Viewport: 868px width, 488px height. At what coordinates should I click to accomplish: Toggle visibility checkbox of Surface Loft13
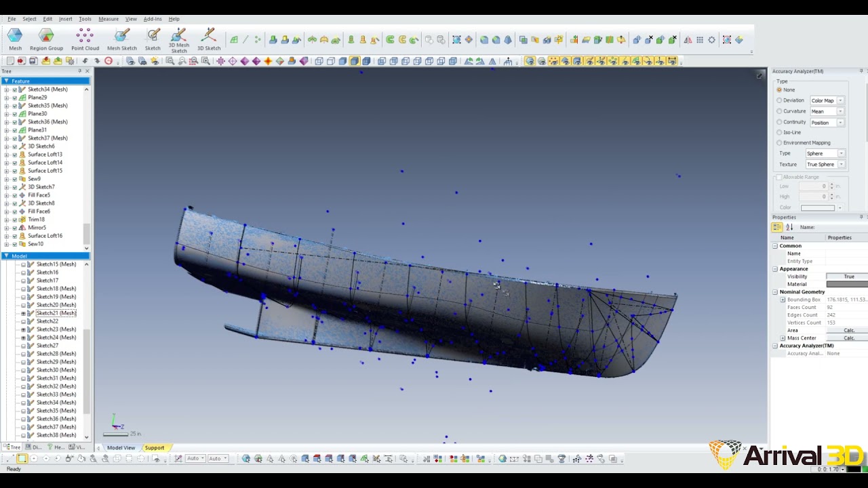pyautogui.click(x=14, y=155)
